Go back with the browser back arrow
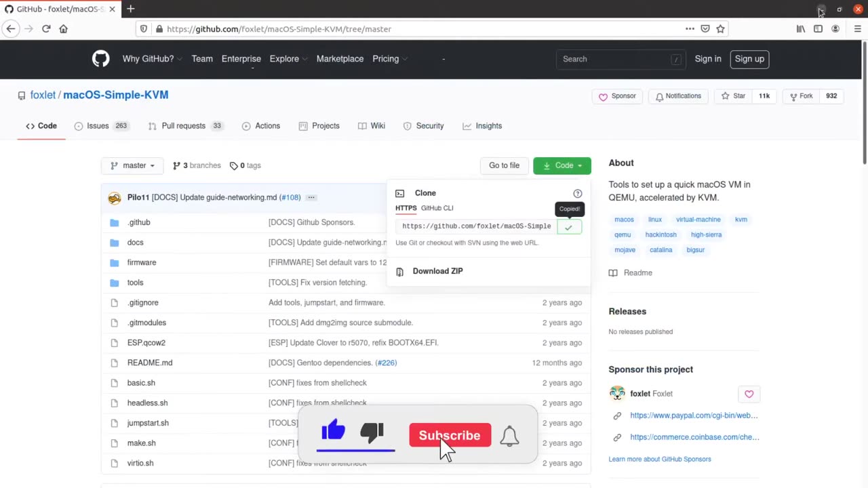Viewport: 868px width, 488px height. [x=11, y=29]
